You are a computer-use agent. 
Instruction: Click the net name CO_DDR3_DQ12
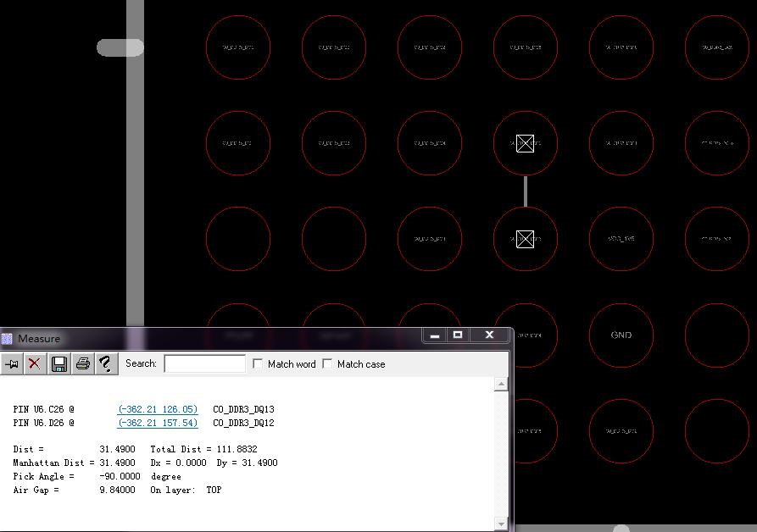[x=243, y=423]
